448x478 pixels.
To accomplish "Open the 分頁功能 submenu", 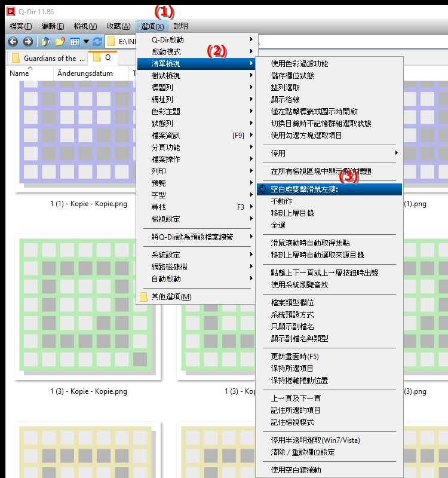I will click(196, 147).
